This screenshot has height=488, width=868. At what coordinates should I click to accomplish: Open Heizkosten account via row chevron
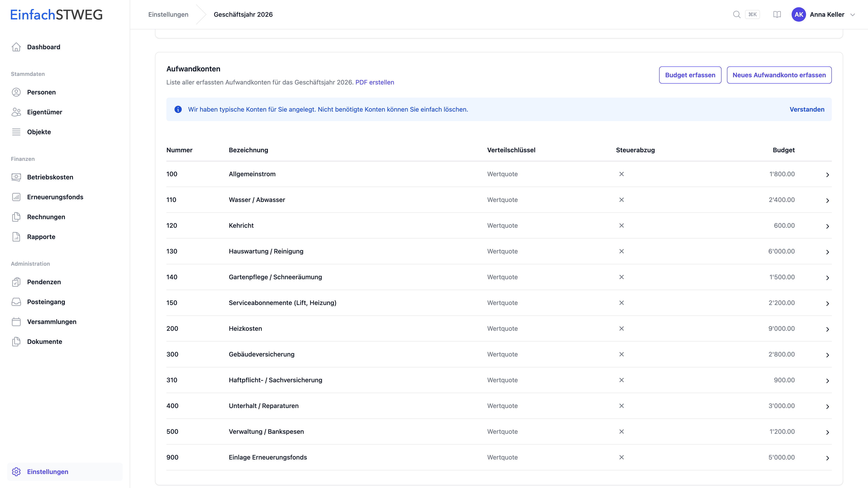coord(828,329)
